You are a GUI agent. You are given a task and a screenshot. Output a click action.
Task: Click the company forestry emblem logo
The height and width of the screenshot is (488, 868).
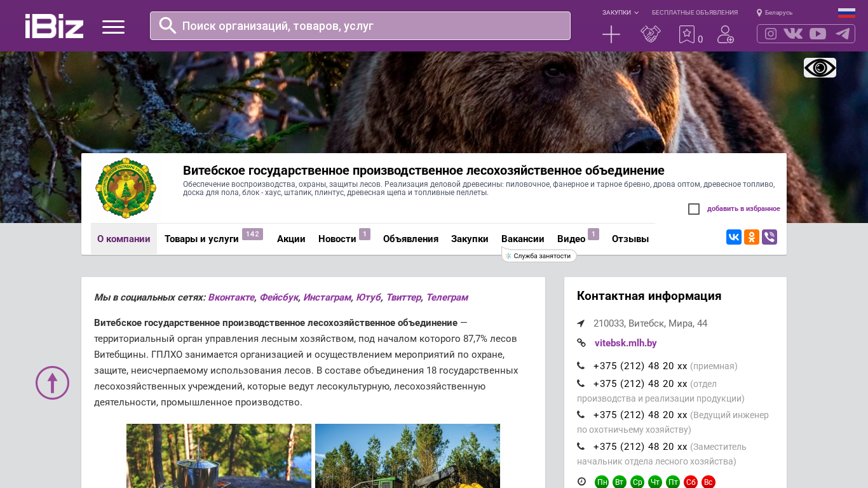[126, 188]
